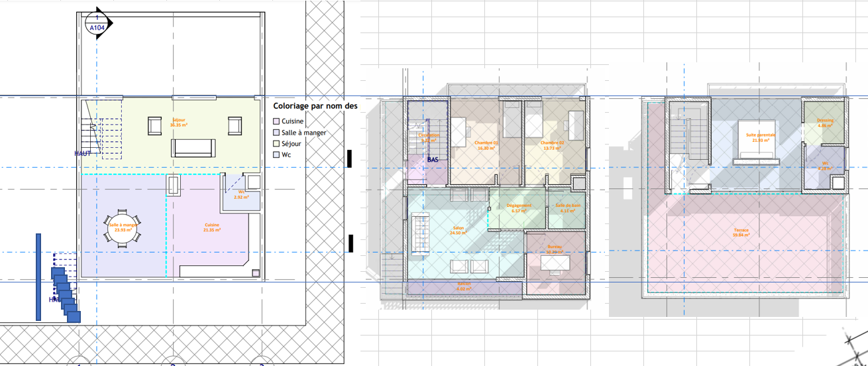This screenshot has height=366, width=868.
Task: Select the round dining table in Salle à manger
Action: 122,228
